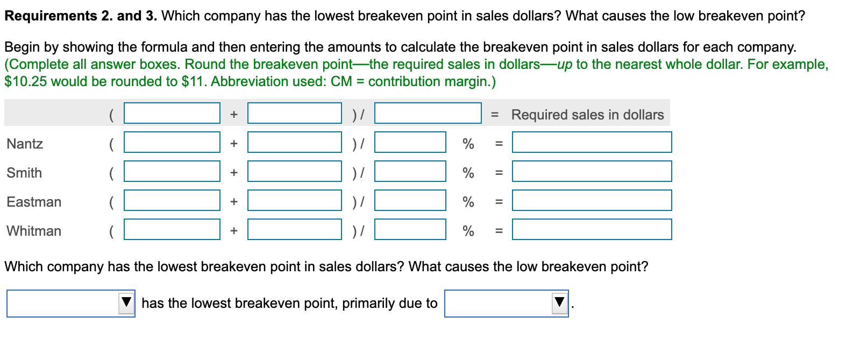Click Smith's first input box

tap(172, 172)
